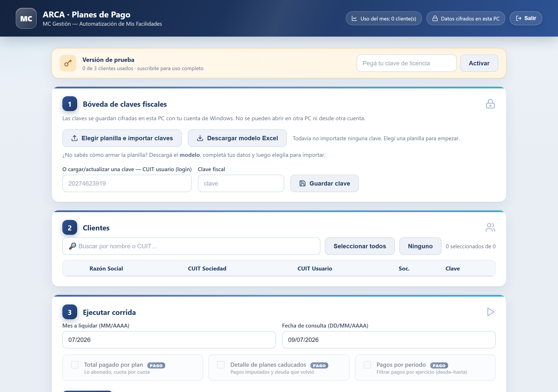
Task: Focus the CUIT usuario login field
Action: pyautogui.click(x=127, y=183)
